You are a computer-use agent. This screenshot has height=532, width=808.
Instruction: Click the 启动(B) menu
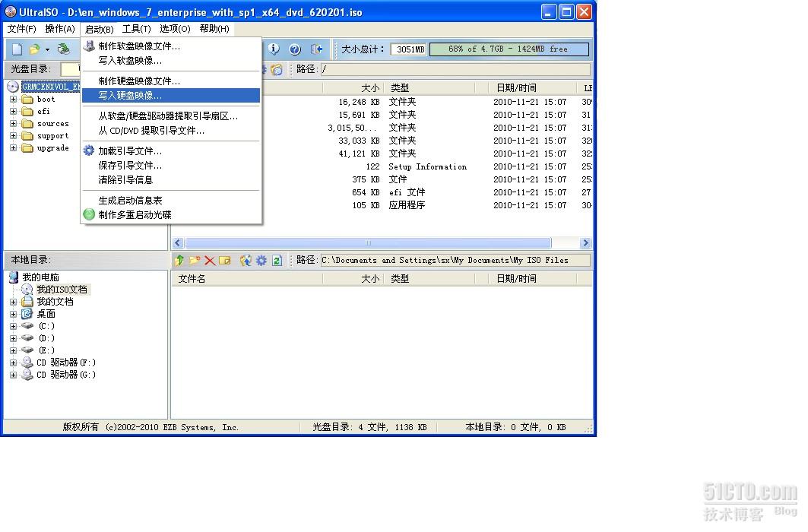pos(99,29)
